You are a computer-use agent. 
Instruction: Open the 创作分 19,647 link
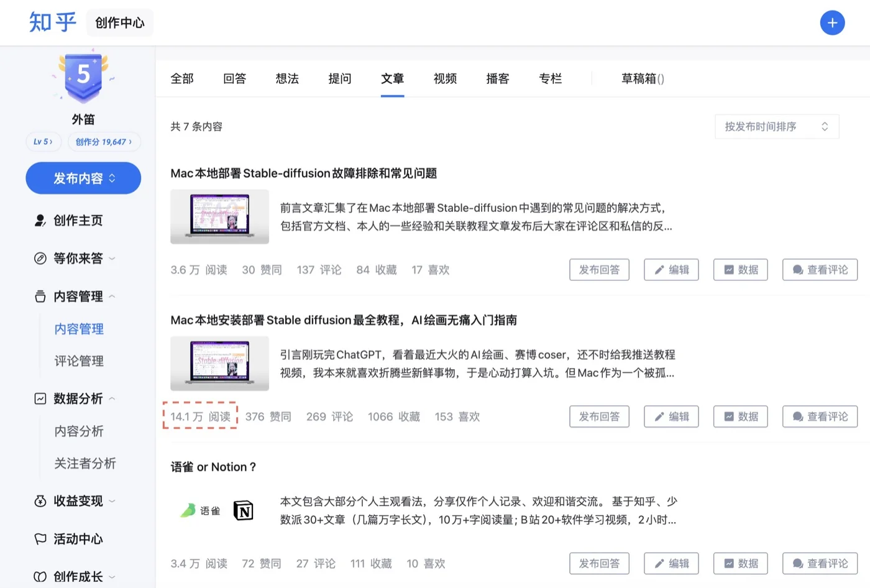pyautogui.click(x=104, y=142)
